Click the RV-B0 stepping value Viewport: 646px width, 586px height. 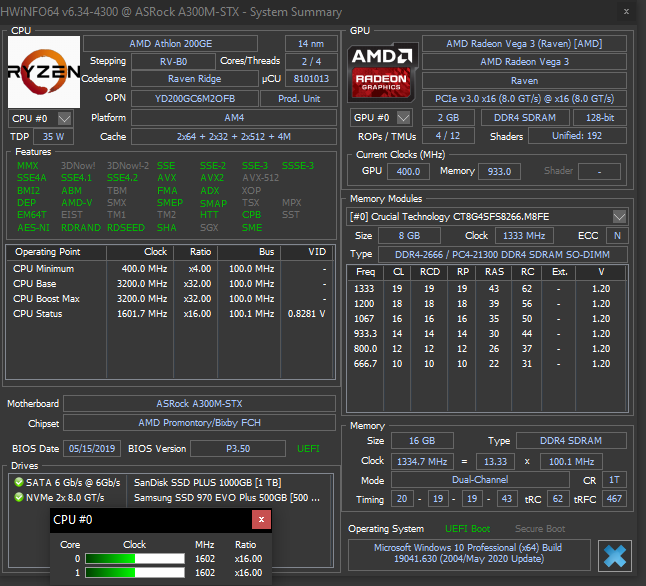[x=173, y=61]
